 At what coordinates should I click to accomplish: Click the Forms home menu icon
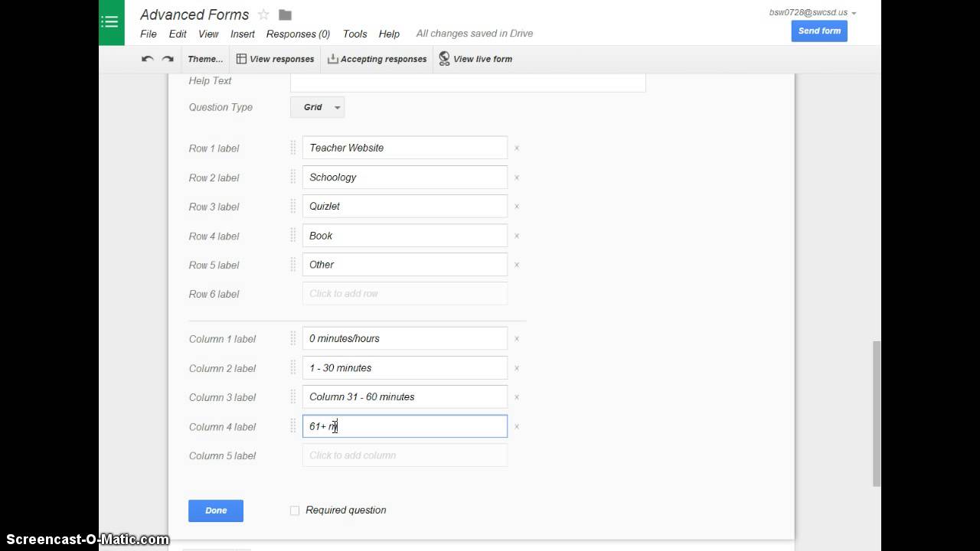pos(111,22)
